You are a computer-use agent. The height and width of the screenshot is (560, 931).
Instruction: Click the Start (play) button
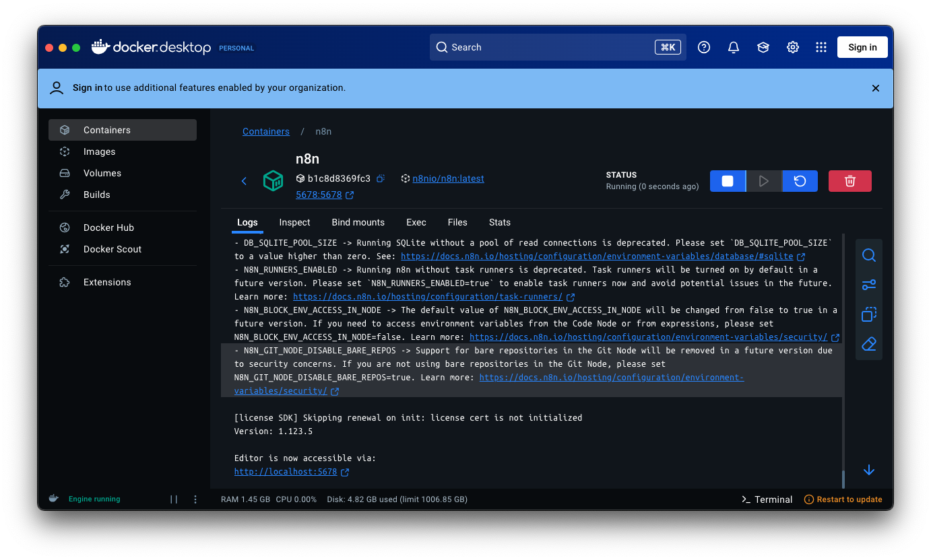click(x=764, y=181)
